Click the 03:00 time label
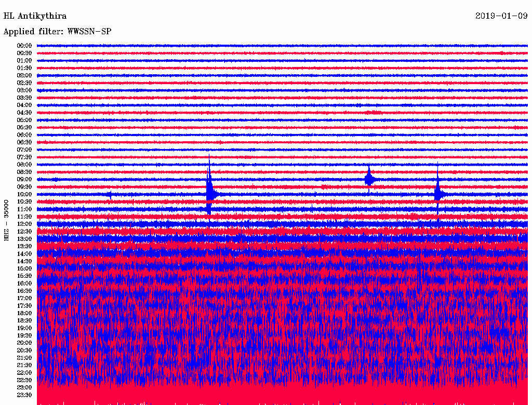The width and height of the screenshot is (532, 405). click(24, 90)
